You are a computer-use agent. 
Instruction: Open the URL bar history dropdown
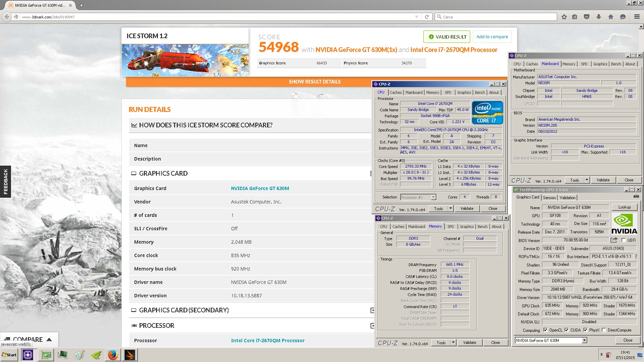417,17
